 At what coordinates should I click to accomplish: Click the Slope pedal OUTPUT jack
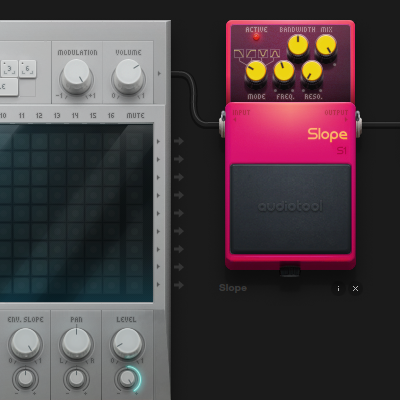(x=358, y=124)
